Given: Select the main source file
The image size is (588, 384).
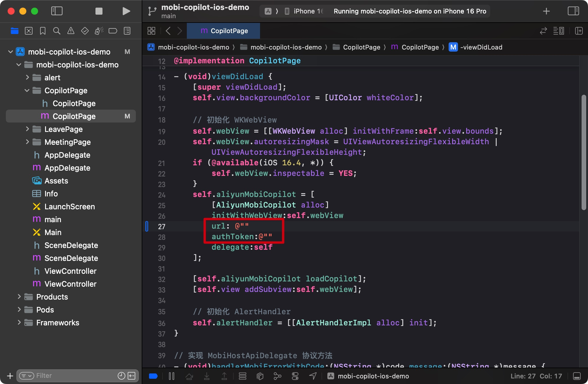Looking at the screenshot, I should click(x=71, y=220).
